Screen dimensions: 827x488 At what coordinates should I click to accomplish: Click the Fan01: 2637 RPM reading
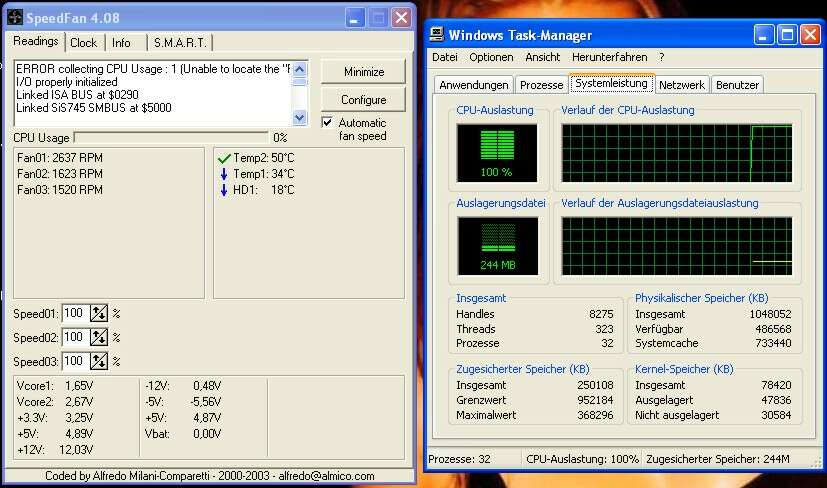coord(60,158)
